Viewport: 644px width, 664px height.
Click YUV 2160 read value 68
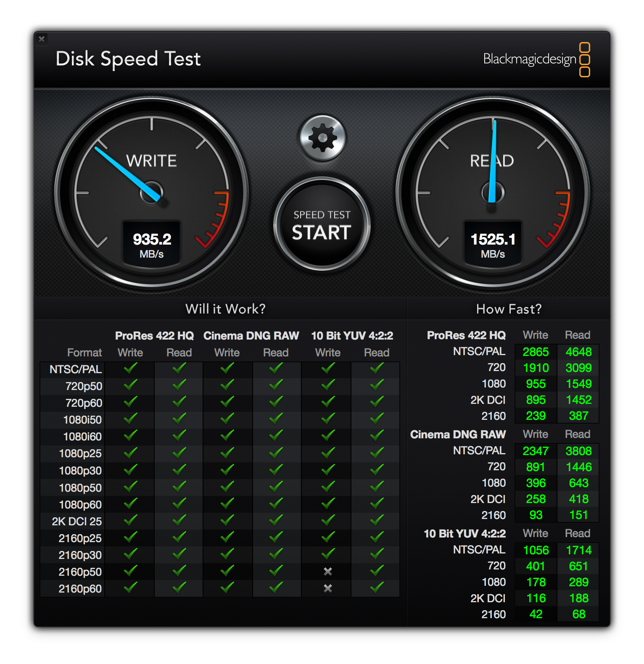pyautogui.click(x=578, y=614)
